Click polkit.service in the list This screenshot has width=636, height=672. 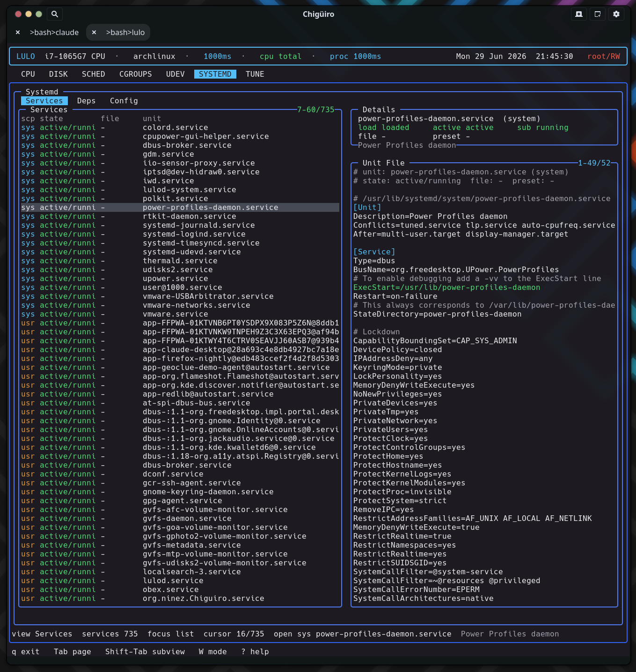coord(180,198)
